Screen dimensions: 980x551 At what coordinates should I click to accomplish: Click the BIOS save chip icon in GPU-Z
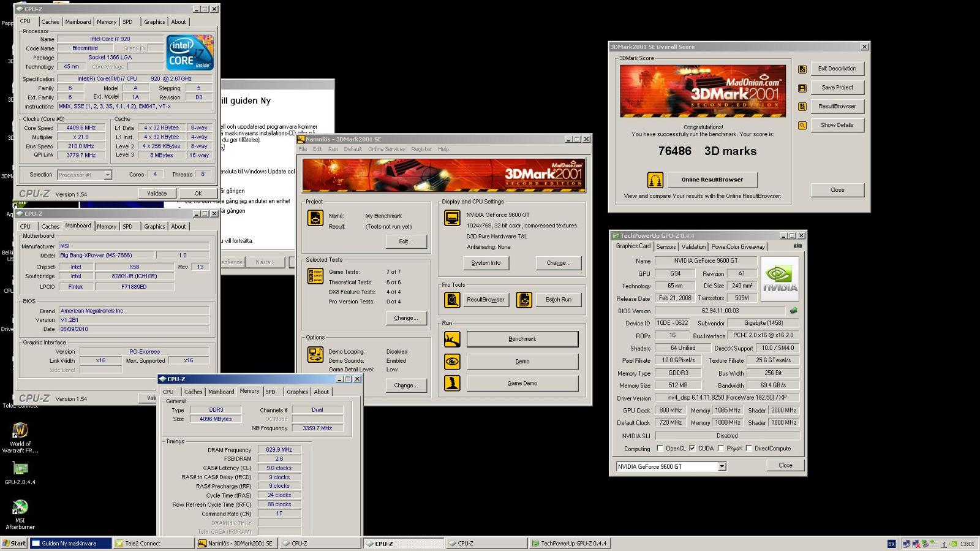pyautogui.click(x=793, y=311)
